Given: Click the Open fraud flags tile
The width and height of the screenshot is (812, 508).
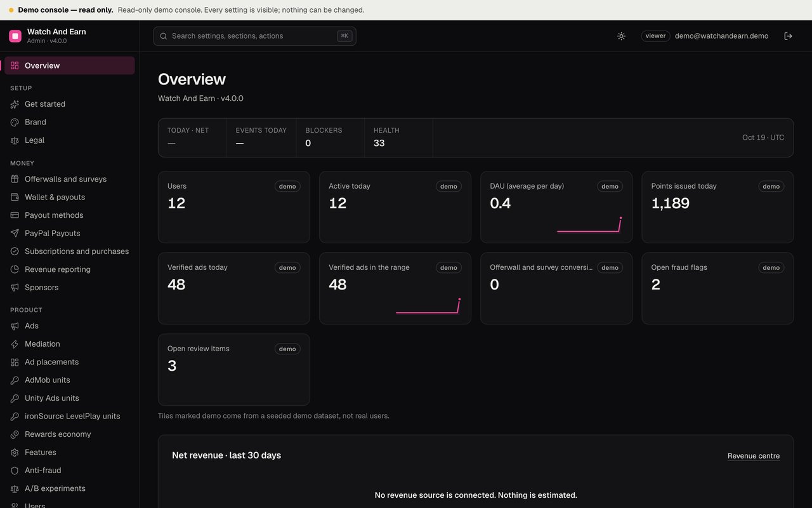Looking at the screenshot, I should (717, 288).
